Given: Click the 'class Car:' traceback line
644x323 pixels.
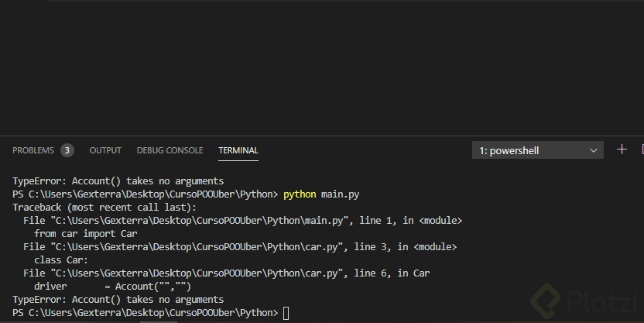Looking at the screenshot, I should click(61, 260).
